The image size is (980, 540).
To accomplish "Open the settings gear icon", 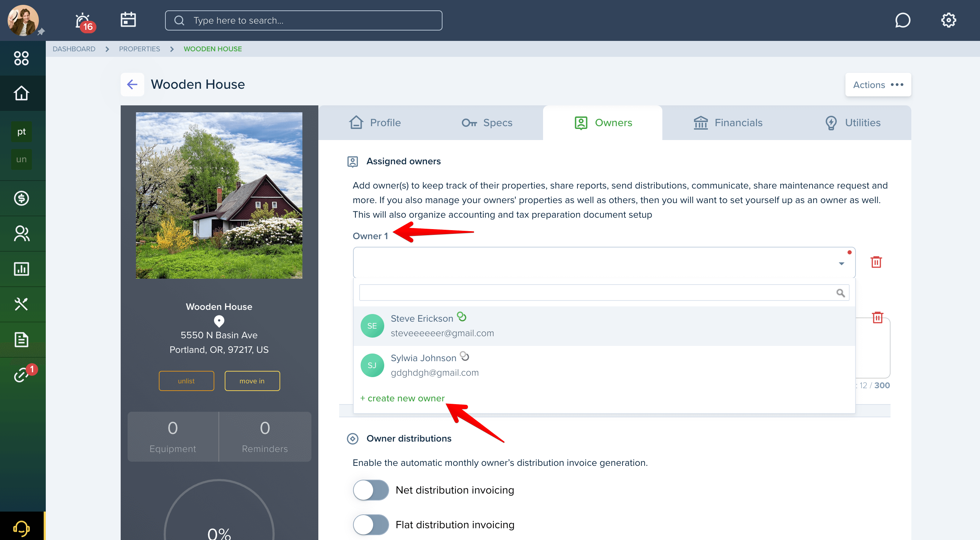I will (x=948, y=20).
